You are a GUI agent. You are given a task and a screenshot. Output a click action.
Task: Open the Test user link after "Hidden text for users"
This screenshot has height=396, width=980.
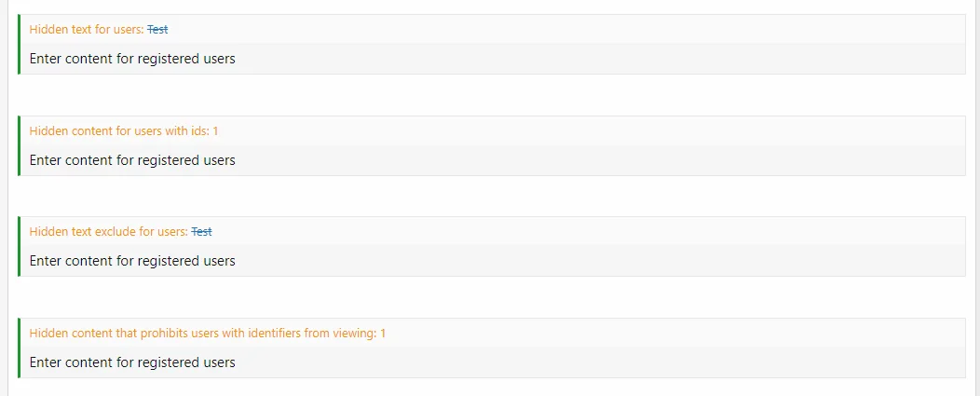[x=157, y=30]
